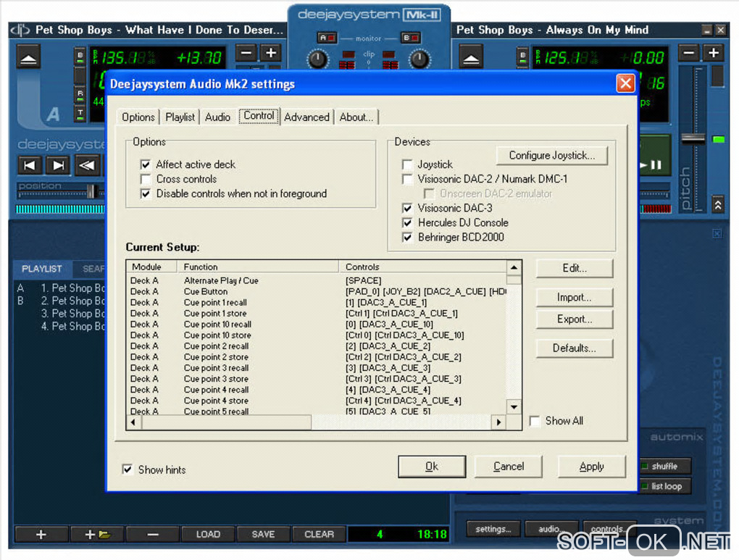This screenshot has height=560, width=739.
Task: Toggle Cross controls checkbox
Action: coord(146,179)
